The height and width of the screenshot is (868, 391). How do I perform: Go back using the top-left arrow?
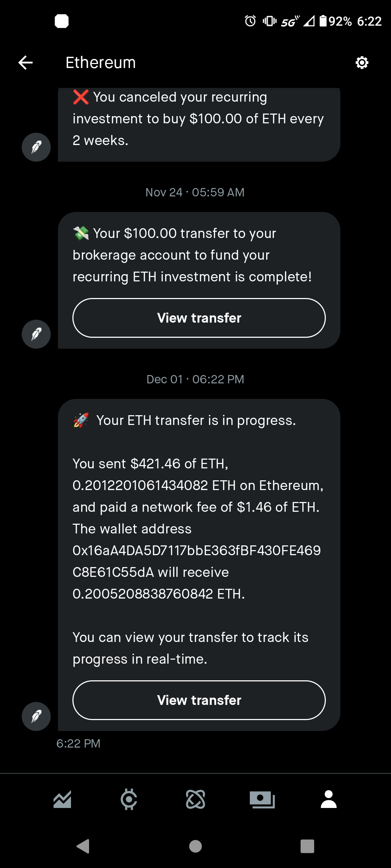coord(25,63)
